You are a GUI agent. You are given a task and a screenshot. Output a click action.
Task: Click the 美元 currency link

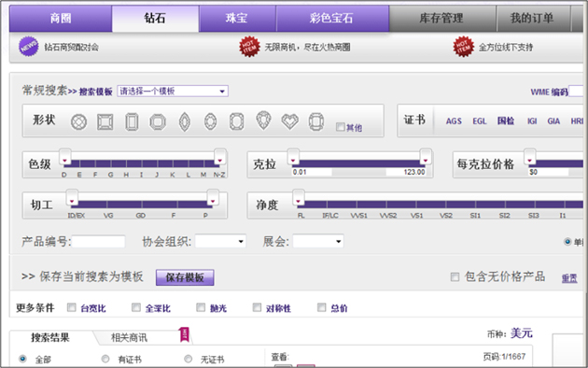(x=521, y=333)
